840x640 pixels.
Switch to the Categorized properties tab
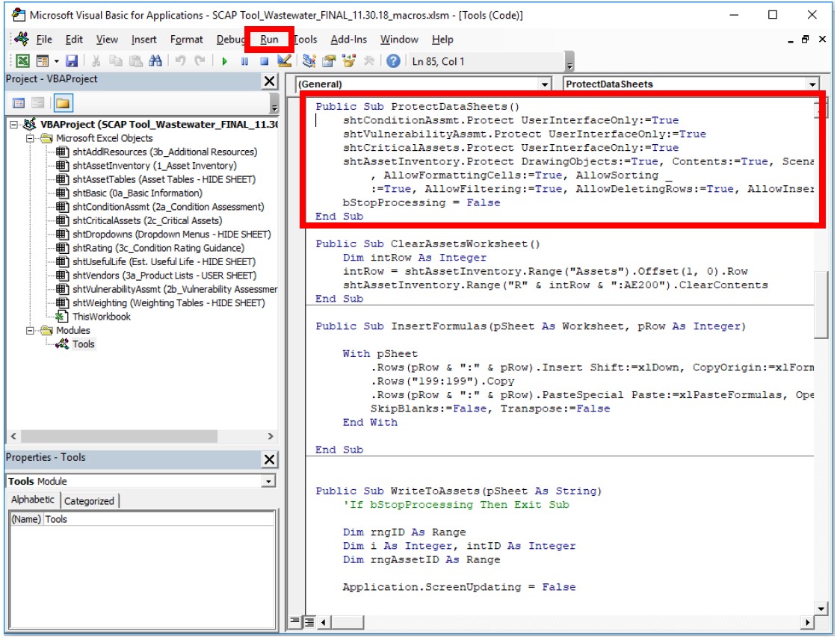point(89,501)
